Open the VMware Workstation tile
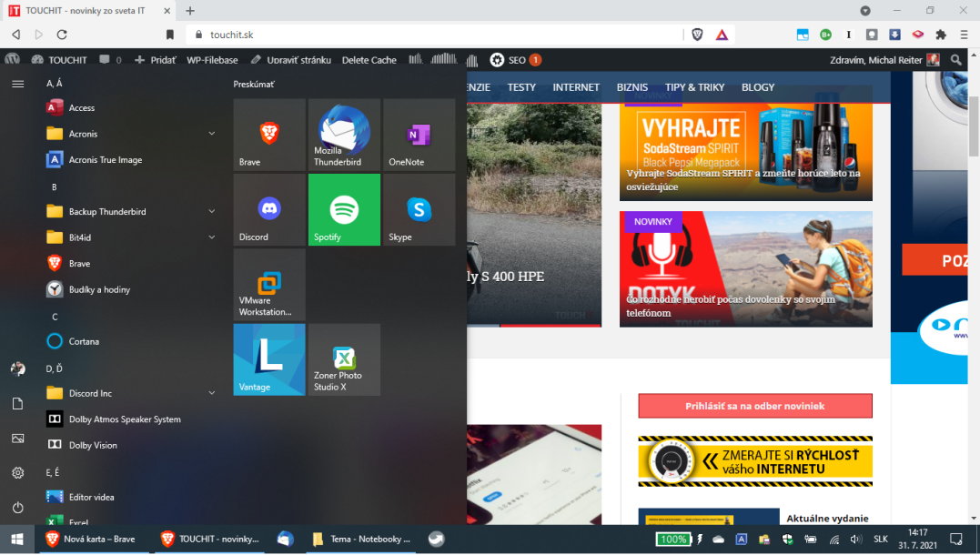The width and height of the screenshot is (980, 555). [x=269, y=285]
